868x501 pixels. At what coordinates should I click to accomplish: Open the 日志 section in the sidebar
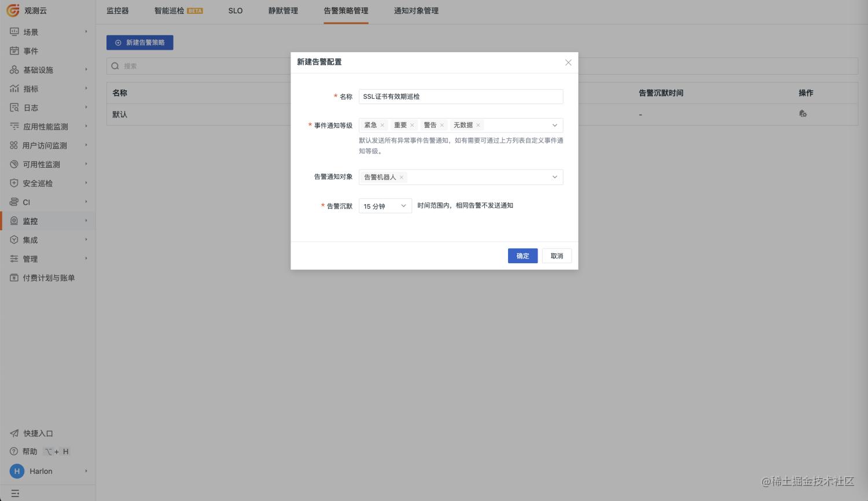[x=30, y=107]
